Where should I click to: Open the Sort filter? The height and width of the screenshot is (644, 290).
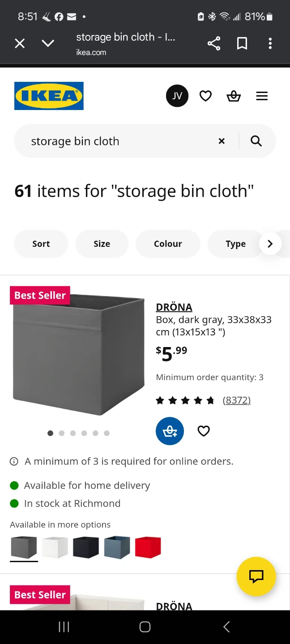pyautogui.click(x=41, y=244)
